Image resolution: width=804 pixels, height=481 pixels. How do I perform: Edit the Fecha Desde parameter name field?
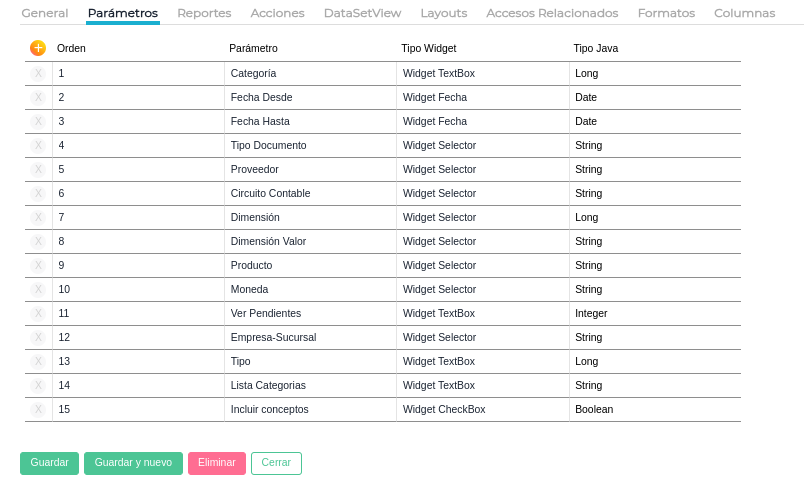[x=310, y=97]
